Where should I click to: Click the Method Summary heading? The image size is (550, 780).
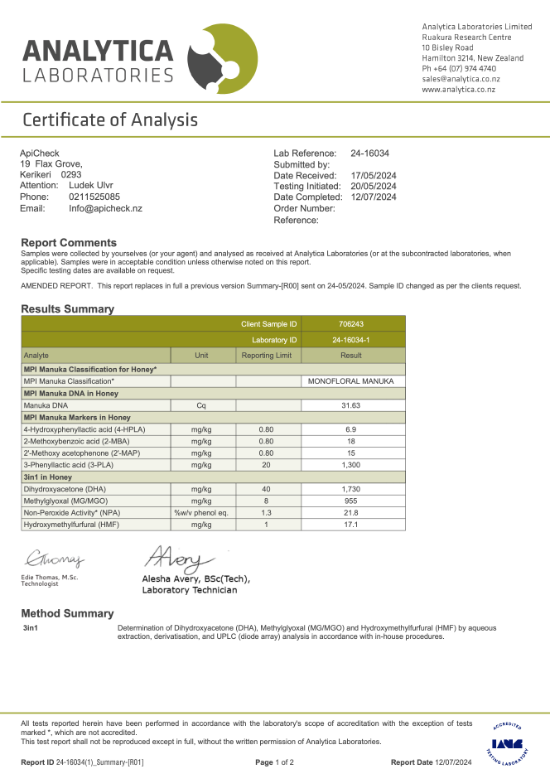pyautogui.click(x=68, y=613)
